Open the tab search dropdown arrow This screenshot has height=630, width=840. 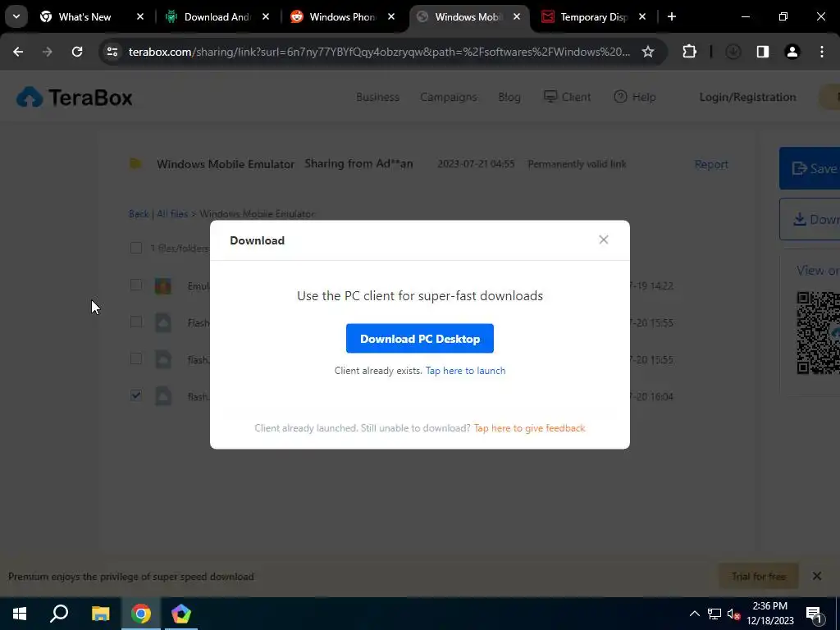click(16, 16)
